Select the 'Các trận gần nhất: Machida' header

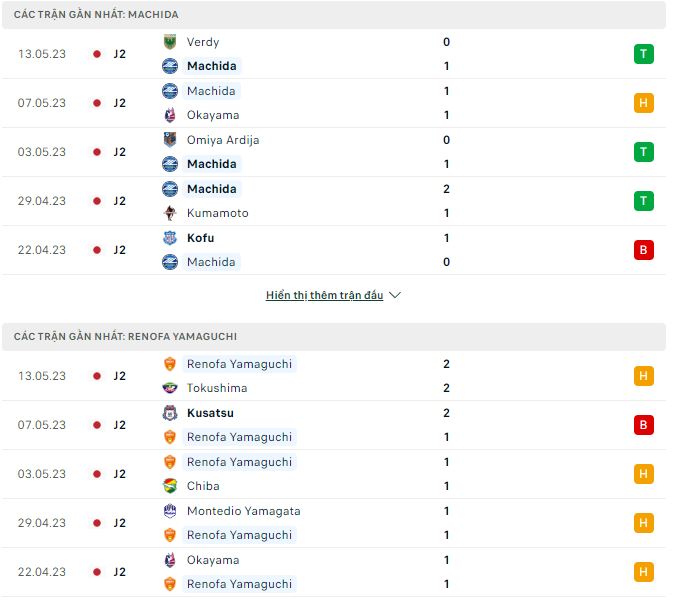97,15
